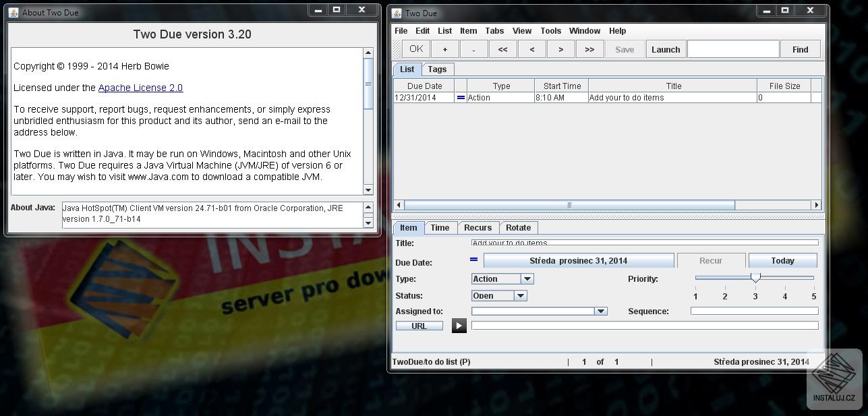The height and width of the screenshot is (416, 868).
Task: Click the Start Time column header
Action: (x=562, y=86)
